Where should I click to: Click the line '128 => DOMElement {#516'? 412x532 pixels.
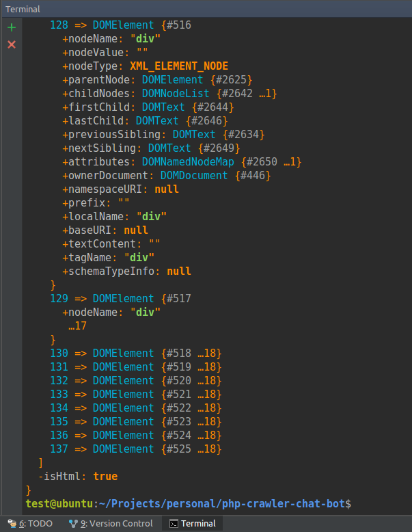[120, 25]
